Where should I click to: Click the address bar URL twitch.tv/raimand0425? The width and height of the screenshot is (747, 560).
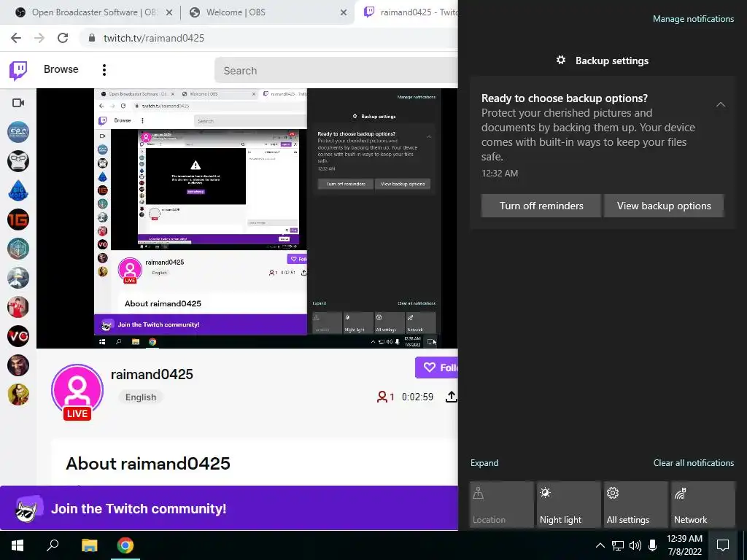[154, 38]
